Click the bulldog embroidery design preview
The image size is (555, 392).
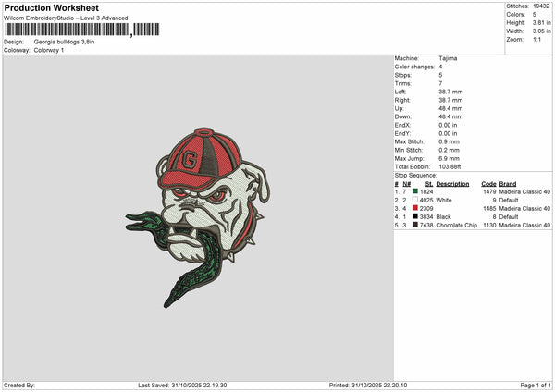(198, 217)
